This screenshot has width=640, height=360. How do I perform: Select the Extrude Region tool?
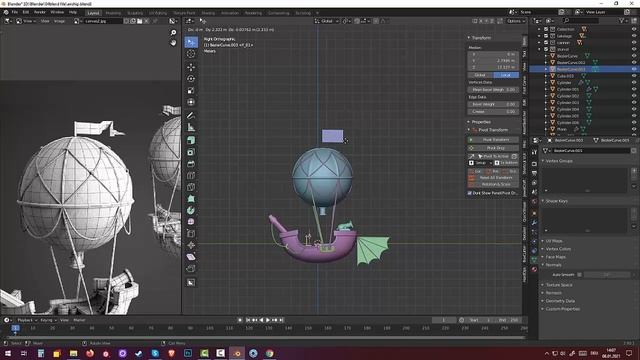(191, 140)
